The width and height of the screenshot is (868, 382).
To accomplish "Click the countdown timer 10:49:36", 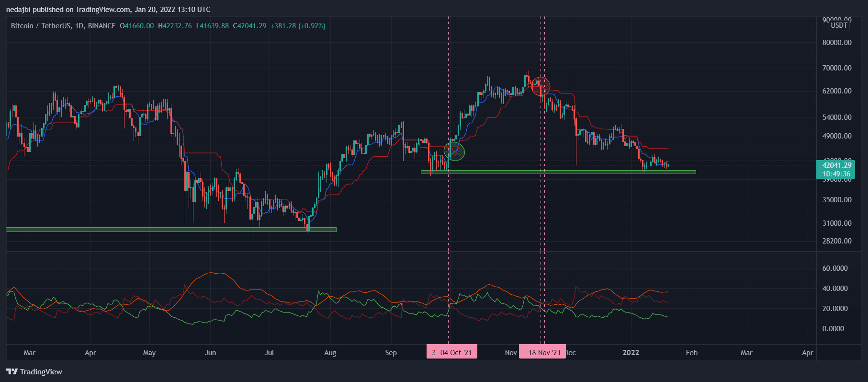I will pyautogui.click(x=836, y=174).
